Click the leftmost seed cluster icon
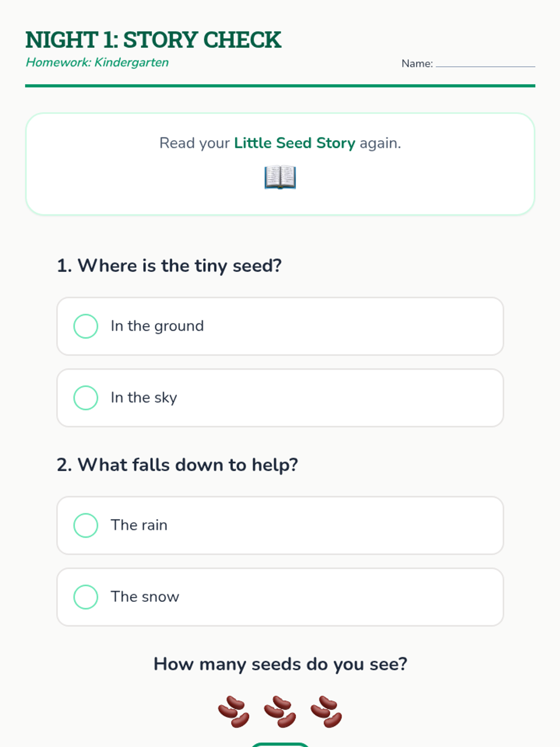Screen dimensions: 560x747 (x=234, y=712)
